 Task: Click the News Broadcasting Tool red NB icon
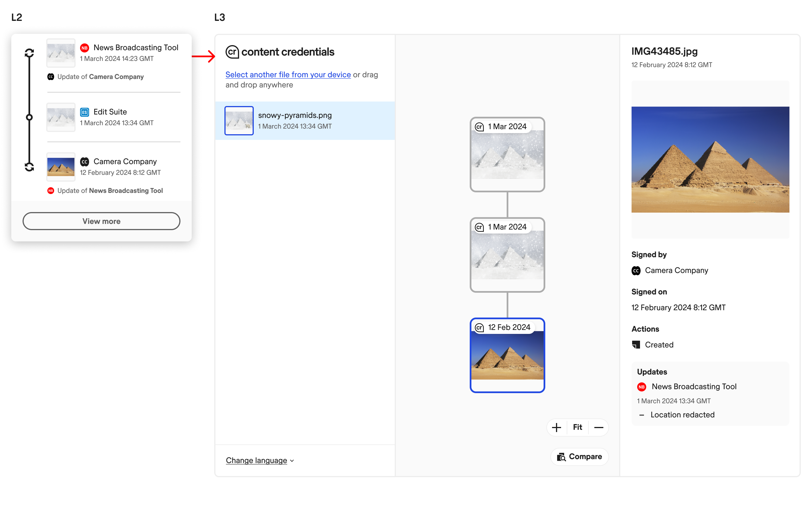pyautogui.click(x=84, y=48)
